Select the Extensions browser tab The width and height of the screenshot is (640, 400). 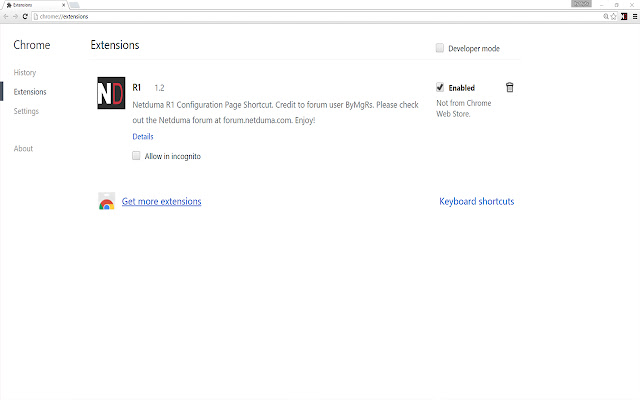click(34, 5)
